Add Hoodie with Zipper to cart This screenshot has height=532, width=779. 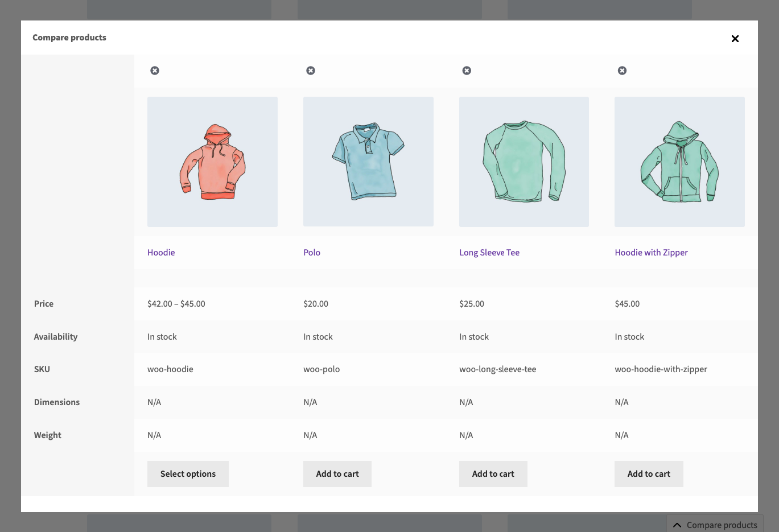click(x=649, y=474)
